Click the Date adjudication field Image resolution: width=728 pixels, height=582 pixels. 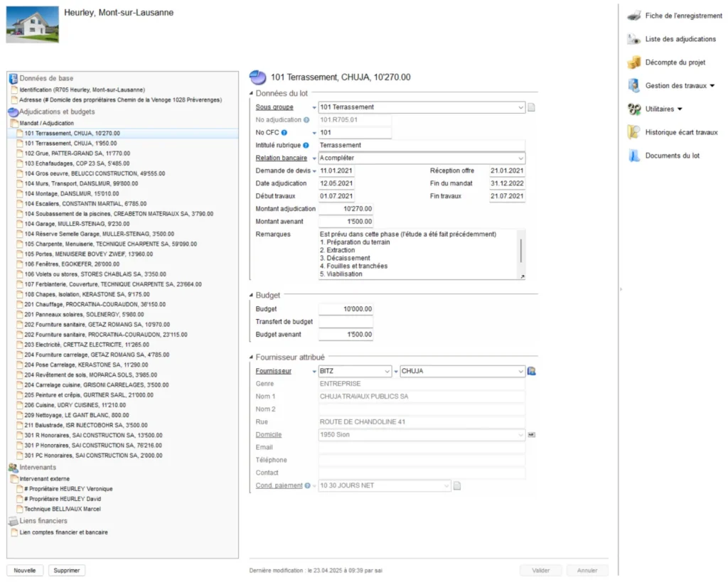coord(336,183)
